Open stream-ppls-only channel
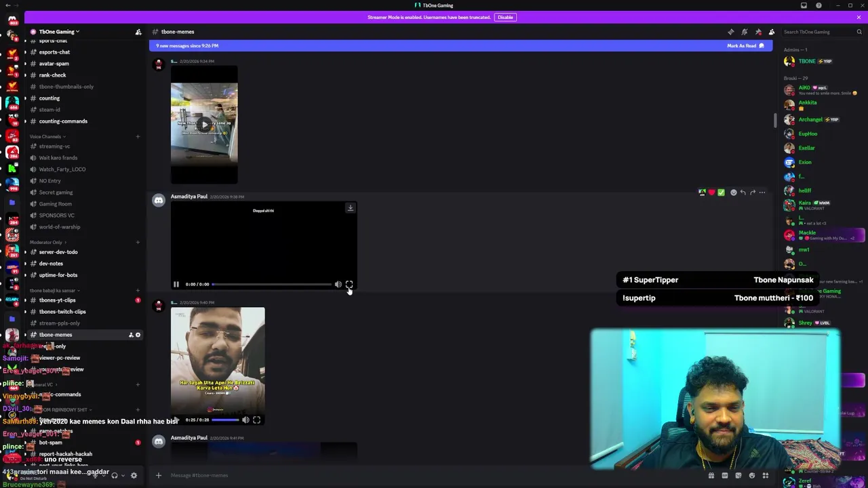The width and height of the screenshot is (868, 488). click(x=59, y=323)
